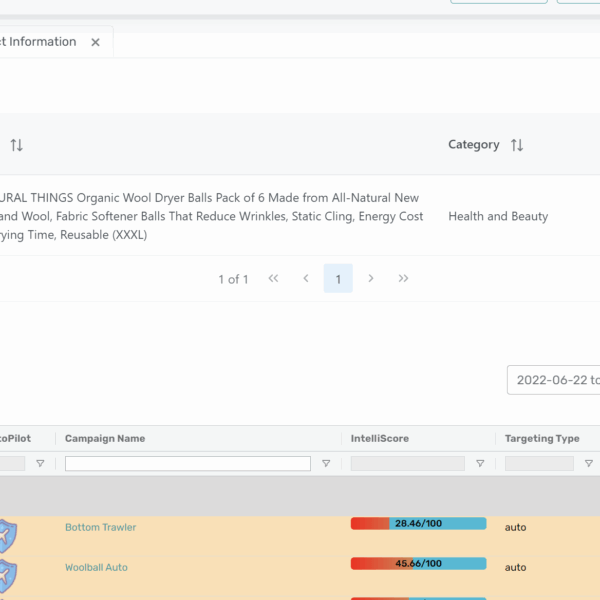Viewport: 600px width, 600px height.
Task: Click the 28.46/100 IntelliScore bar
Action: [419, 523]
